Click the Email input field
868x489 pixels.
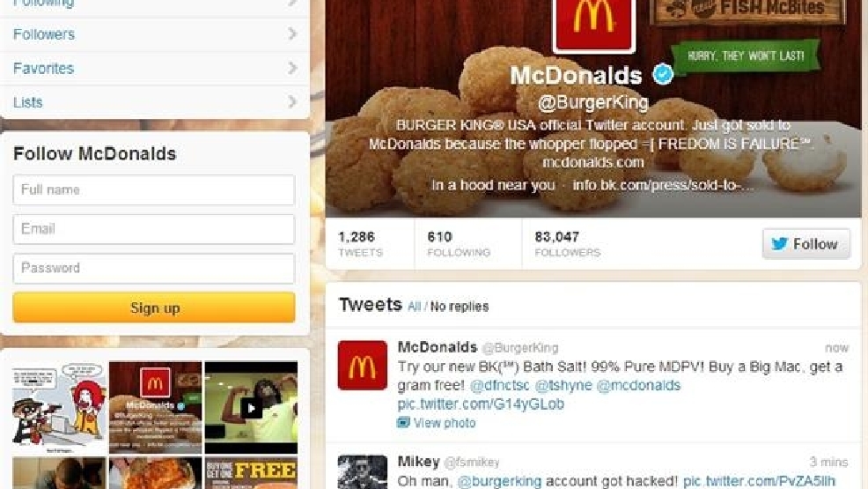coord(154,229)
